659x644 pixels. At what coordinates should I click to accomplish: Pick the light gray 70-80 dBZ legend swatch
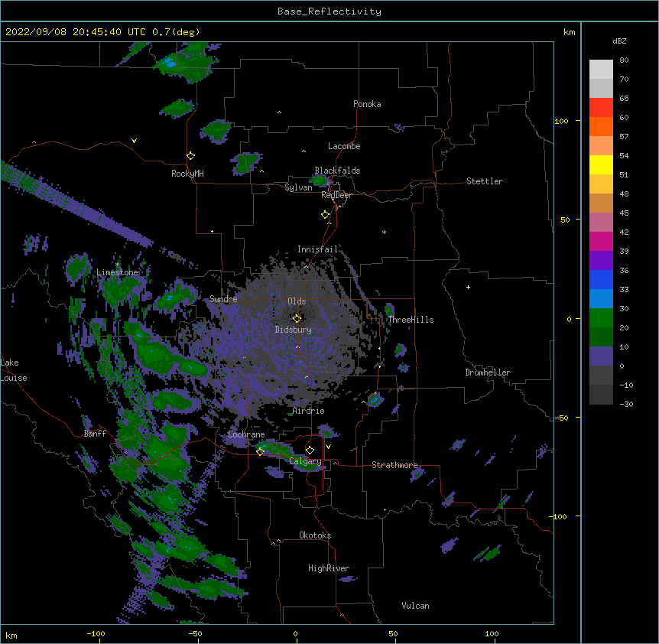(x=601, y=70)
